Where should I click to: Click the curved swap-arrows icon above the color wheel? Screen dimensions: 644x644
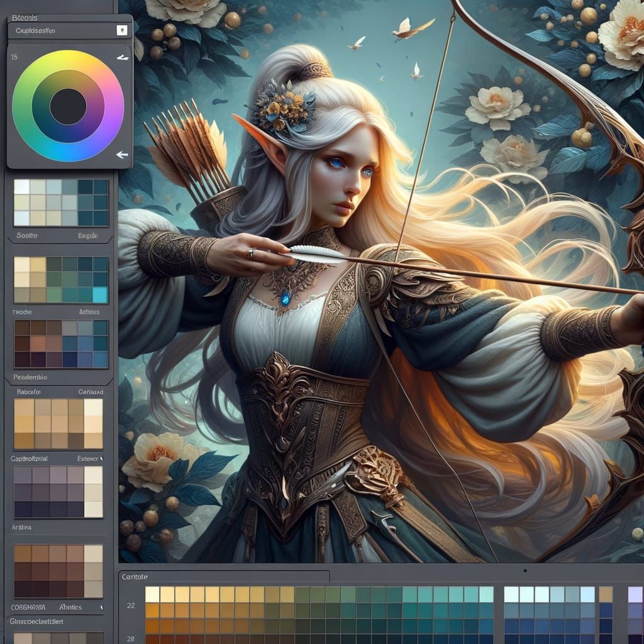click(x=122, y=58)
